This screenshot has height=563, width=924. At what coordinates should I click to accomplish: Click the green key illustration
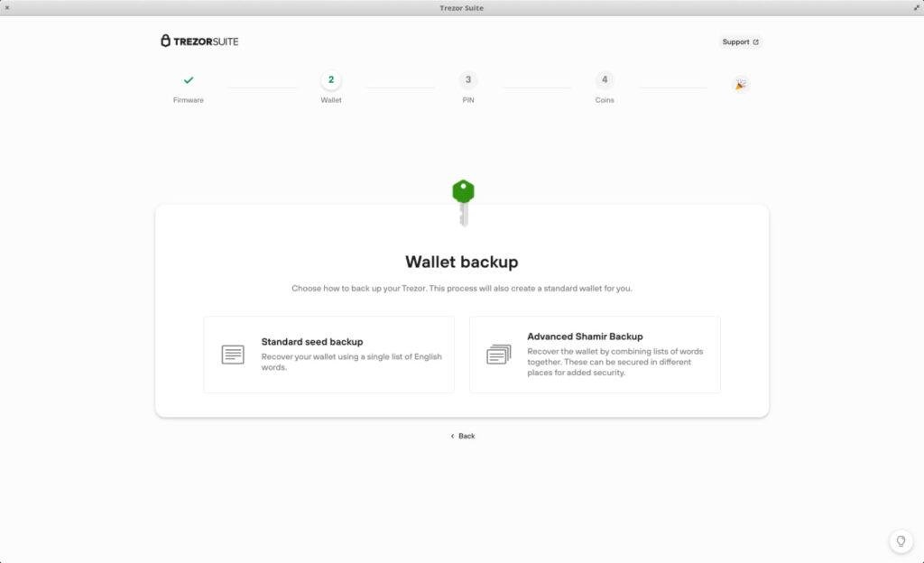463,203
